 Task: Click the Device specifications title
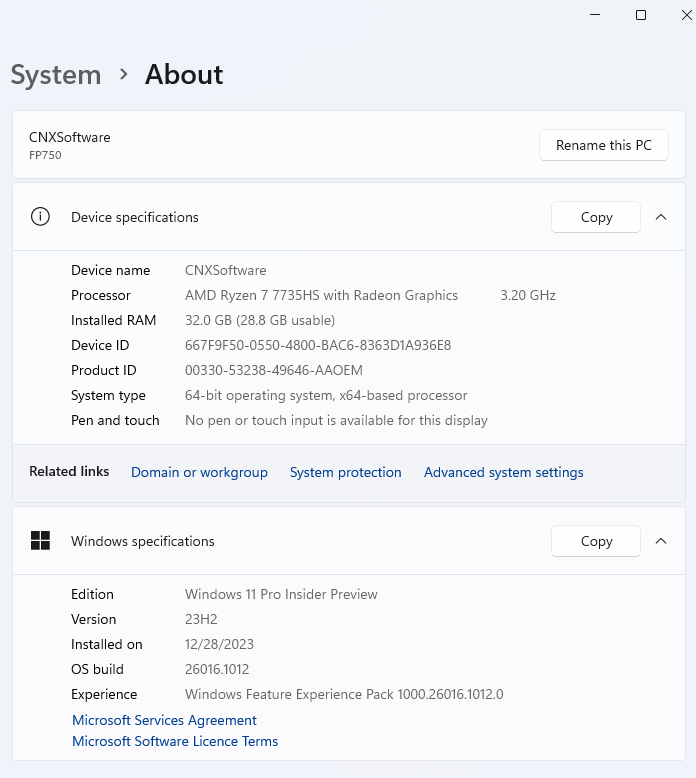[134, 217]
